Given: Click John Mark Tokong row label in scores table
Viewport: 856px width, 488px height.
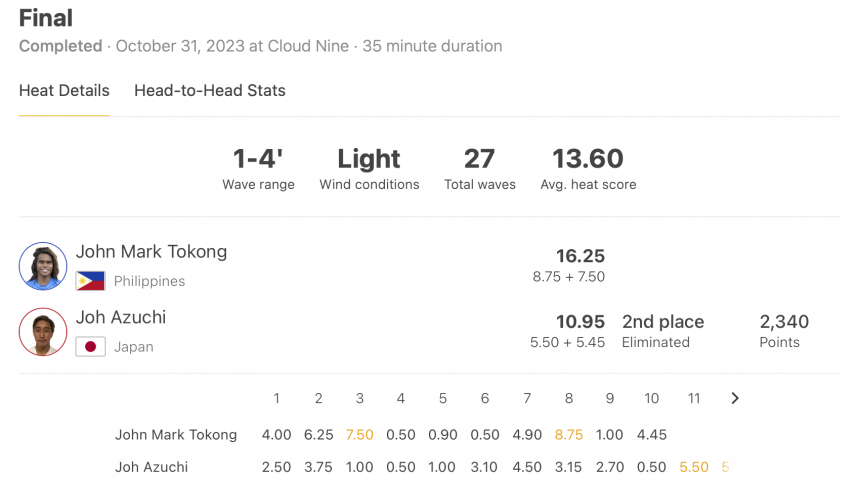Looking at the screenshot, I should pyautogui.click(x=176, y=435).
